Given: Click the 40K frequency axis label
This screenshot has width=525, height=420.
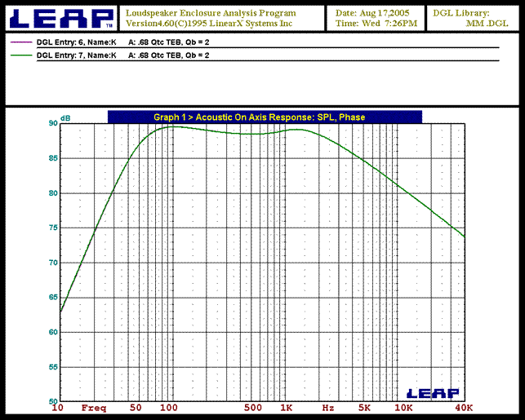Looking at the screenshot, I should coord(465,407).
